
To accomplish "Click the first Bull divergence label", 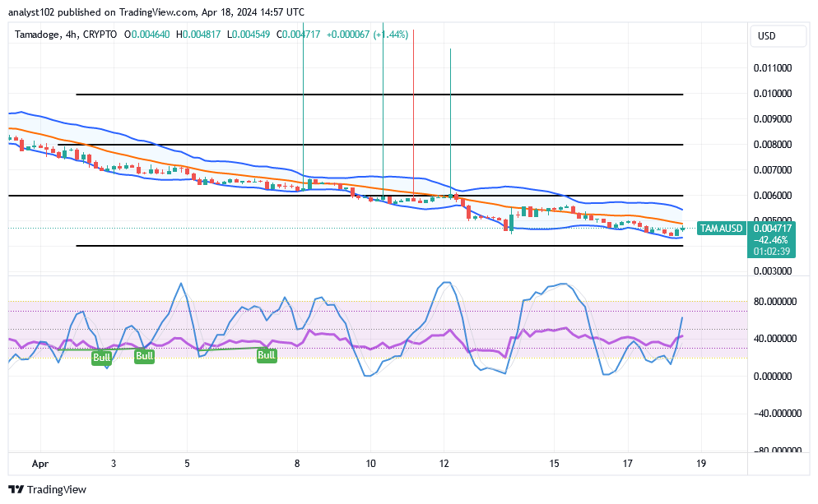I will click(102, 358).
